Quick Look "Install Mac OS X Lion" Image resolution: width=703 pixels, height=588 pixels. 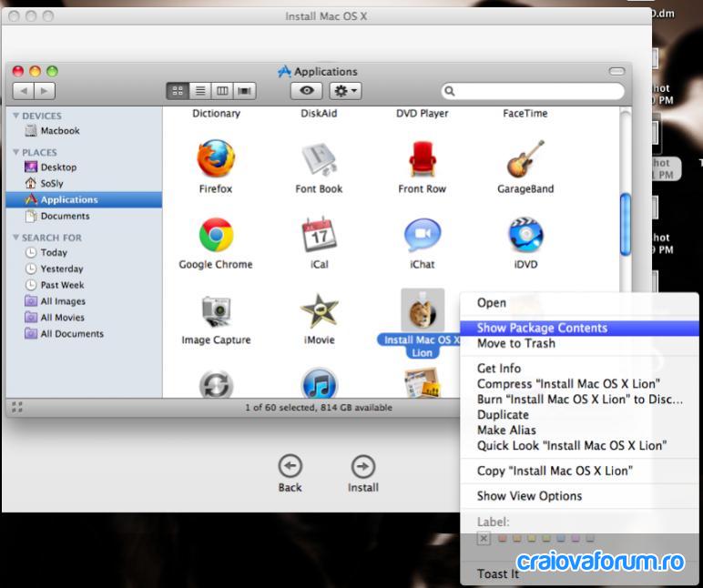[x=579, y=445]
